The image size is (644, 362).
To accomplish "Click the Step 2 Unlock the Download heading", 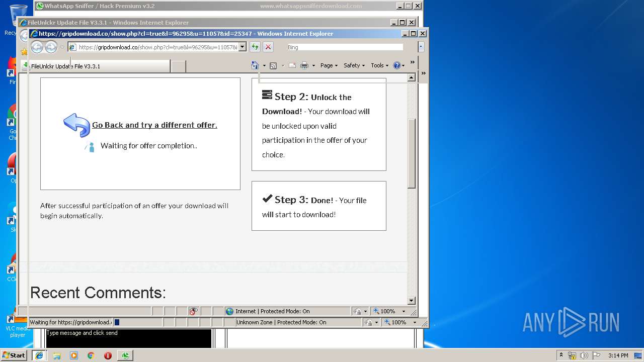I will (x=307, y=104).
